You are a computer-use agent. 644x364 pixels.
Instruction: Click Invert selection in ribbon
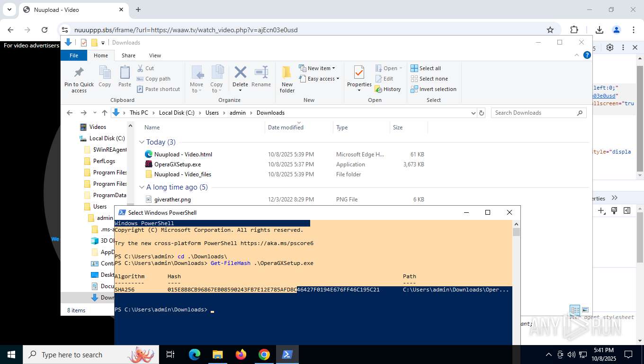pos(433,89)
